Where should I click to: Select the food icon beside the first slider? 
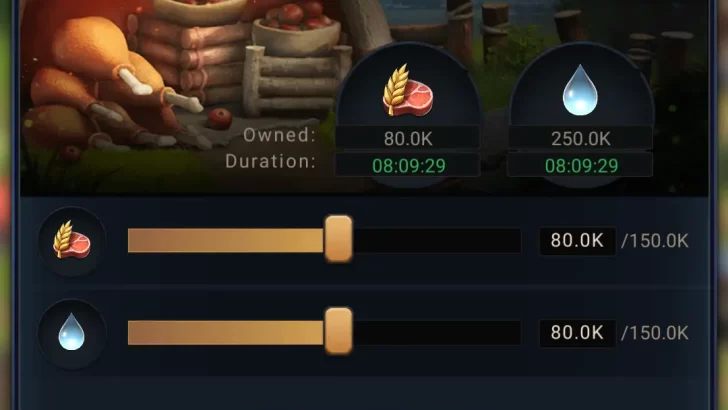[x=72, y=240]
